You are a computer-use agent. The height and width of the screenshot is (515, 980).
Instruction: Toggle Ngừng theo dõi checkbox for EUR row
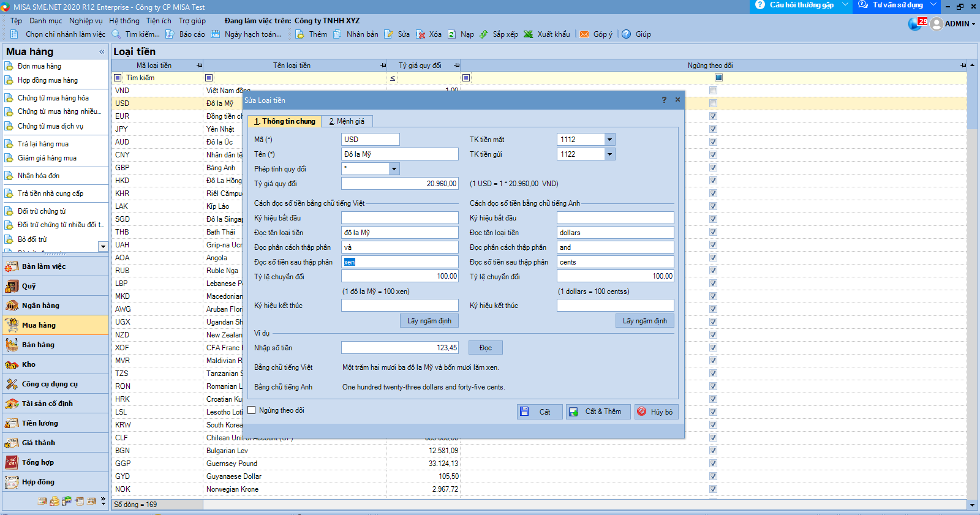tap(713, 116)
